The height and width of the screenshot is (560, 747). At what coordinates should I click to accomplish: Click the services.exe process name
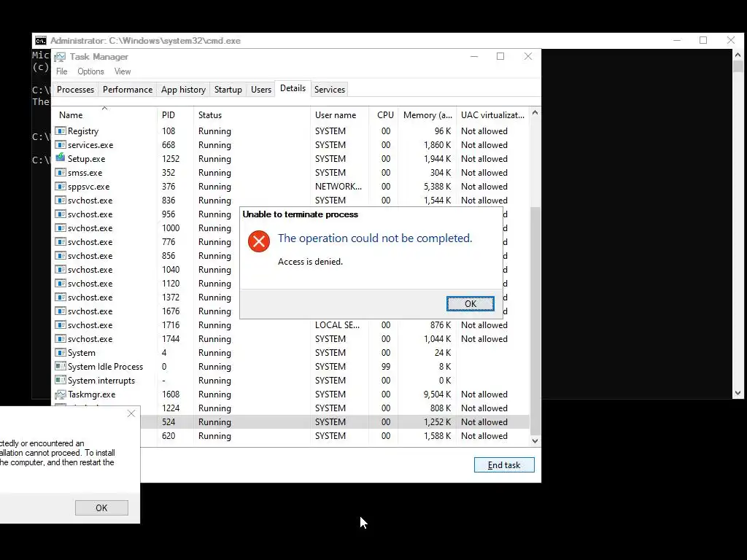[x=90, y=145]
